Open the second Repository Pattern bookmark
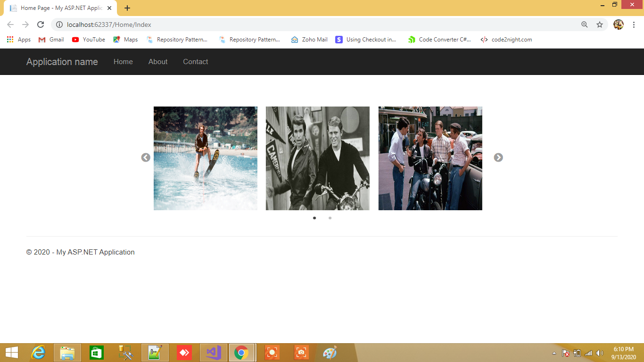Viewport: 644px width, 362px height. point(250,40)
